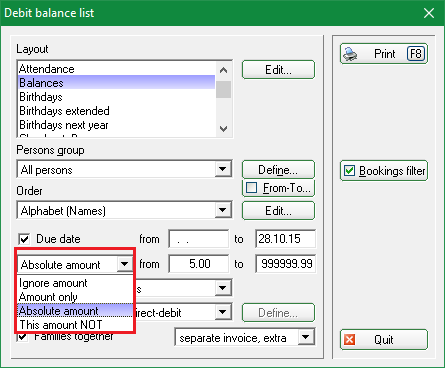Click the layout list scroll down arrow
This screenshot has width=445, height=368.
tap(224, 128)
